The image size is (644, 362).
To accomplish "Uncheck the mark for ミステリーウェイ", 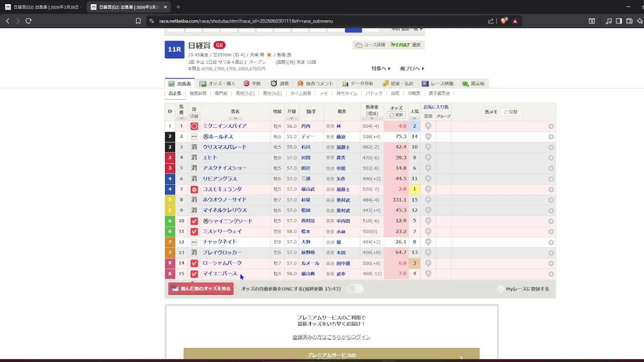I will (194, 232).
